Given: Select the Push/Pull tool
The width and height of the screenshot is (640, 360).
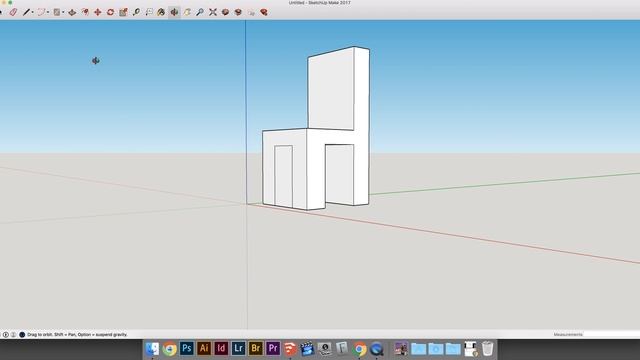Looking at the screenshot, I should click(72, 12).
